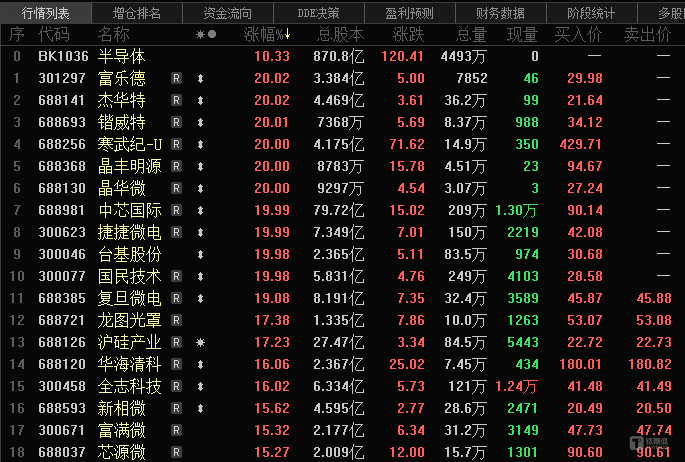
Task: Switch to 盈利预测 tab
Action: pos(409,13)
